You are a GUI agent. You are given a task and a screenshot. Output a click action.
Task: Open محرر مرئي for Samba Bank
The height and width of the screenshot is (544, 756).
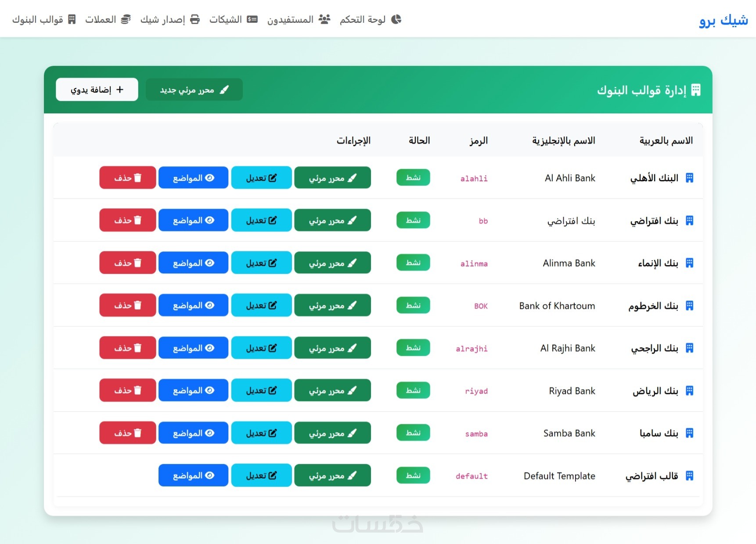[332, 433]
